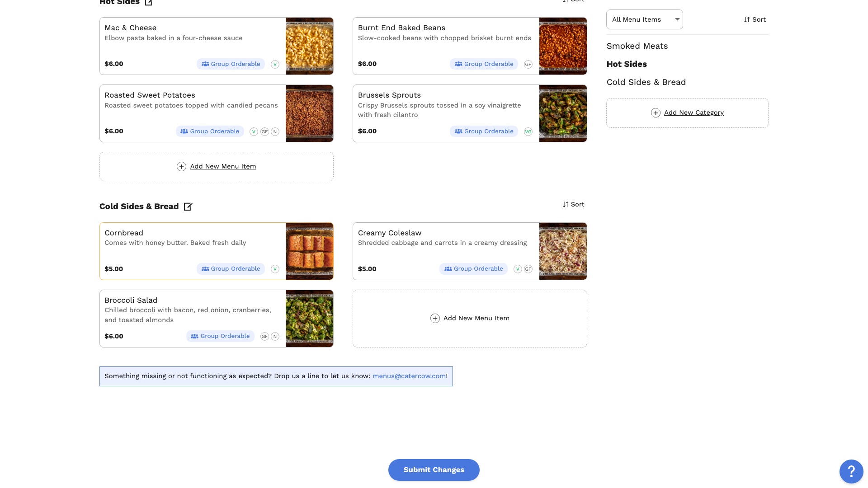Sort categories in the right sidebar
The height and width of the screenshot is (488, 868).
pos(755,19)
